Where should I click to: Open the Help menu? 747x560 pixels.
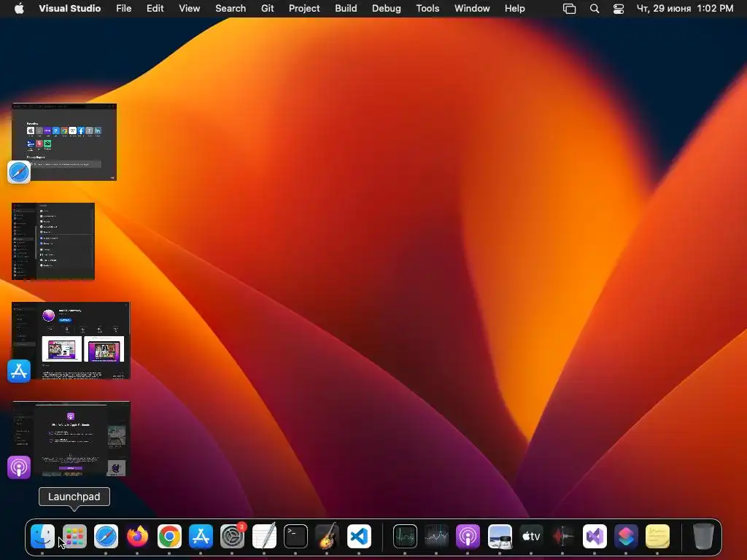click(x=515, y=9)
